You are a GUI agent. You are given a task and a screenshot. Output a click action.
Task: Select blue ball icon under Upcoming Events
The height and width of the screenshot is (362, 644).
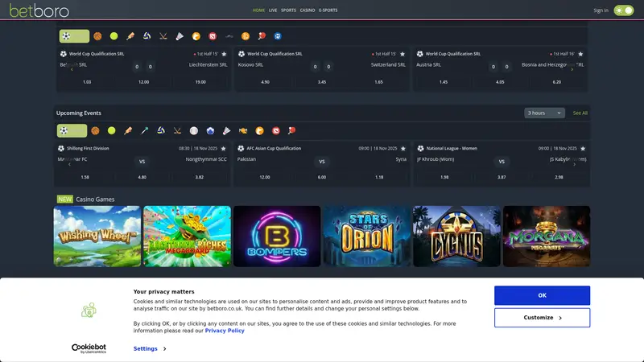[x=210, y=130]
